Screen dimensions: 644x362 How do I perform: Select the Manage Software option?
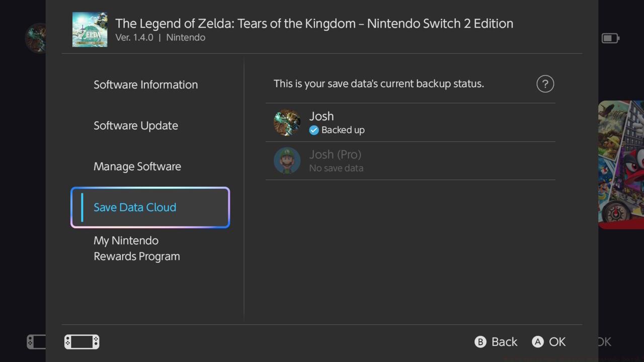137,166
